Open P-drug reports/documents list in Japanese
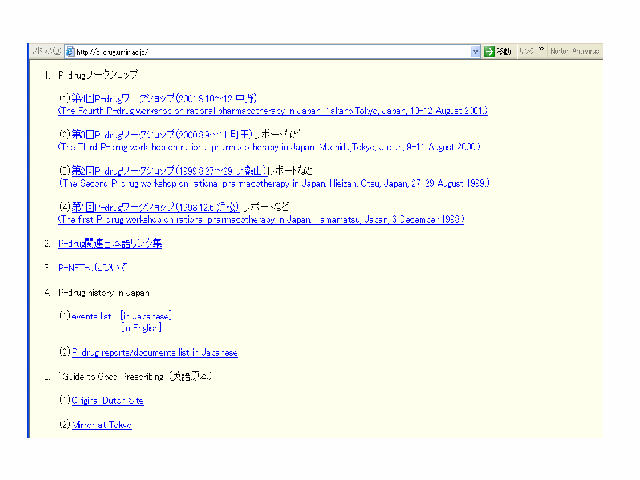 point(154,352)
